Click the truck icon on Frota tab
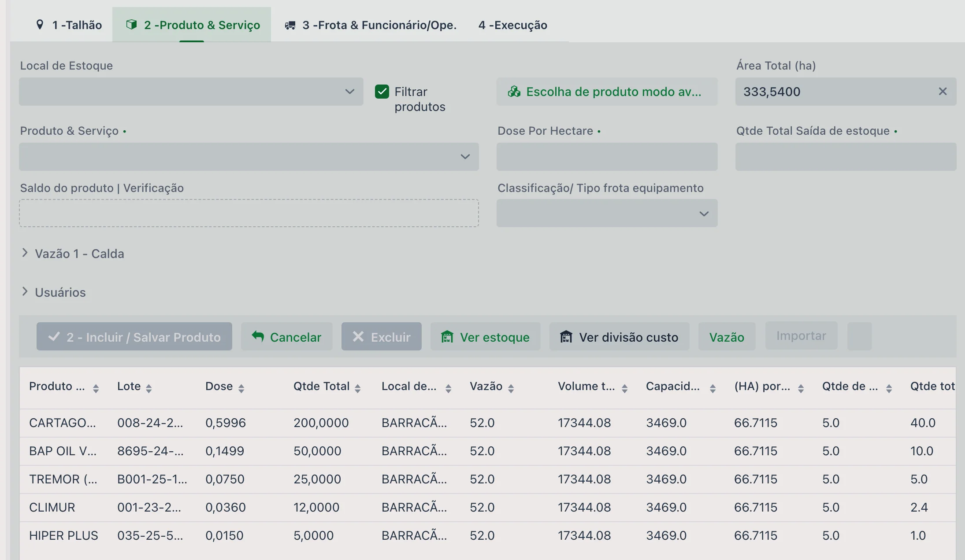The width and height of the screenshot is (965, 560). click(x=290, y=25)
